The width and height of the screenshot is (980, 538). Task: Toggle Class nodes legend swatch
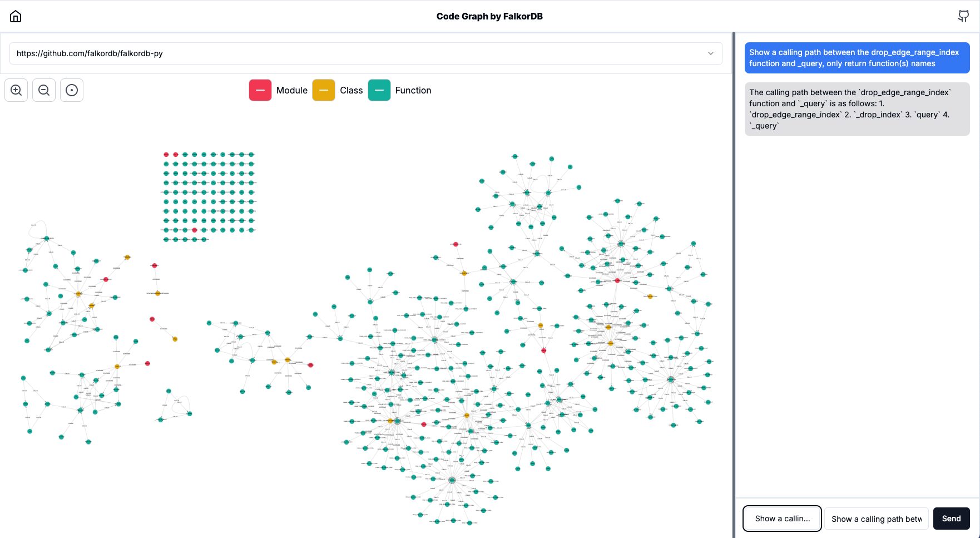[324, 90]
